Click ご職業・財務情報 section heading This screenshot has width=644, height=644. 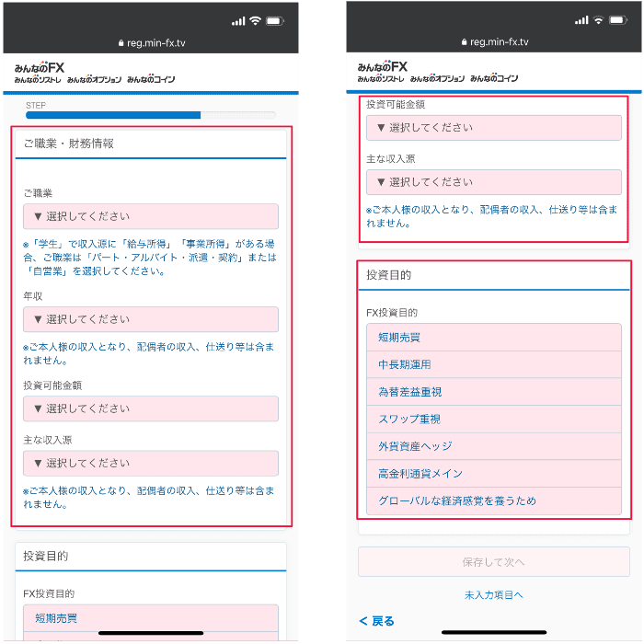(x=69, y=144)
